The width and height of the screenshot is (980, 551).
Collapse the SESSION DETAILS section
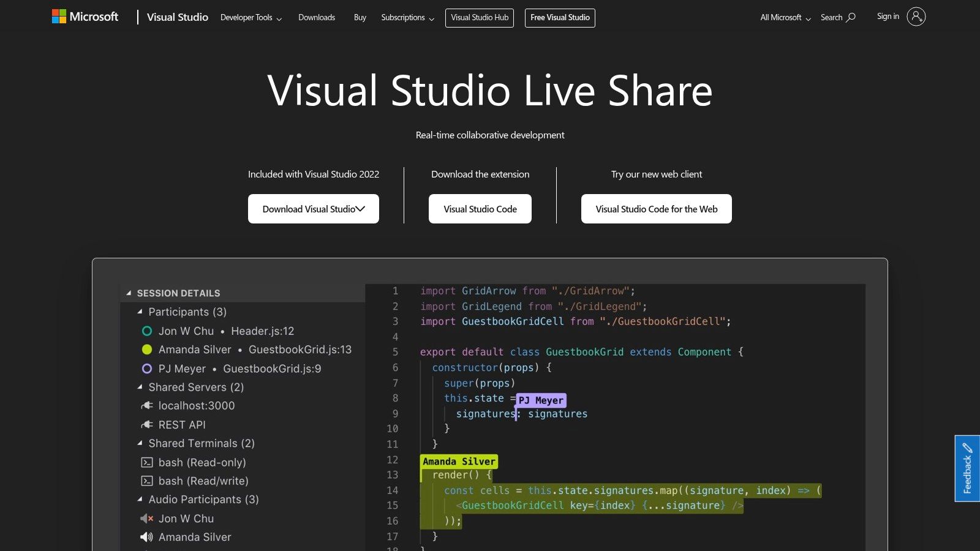click(129, 293)
